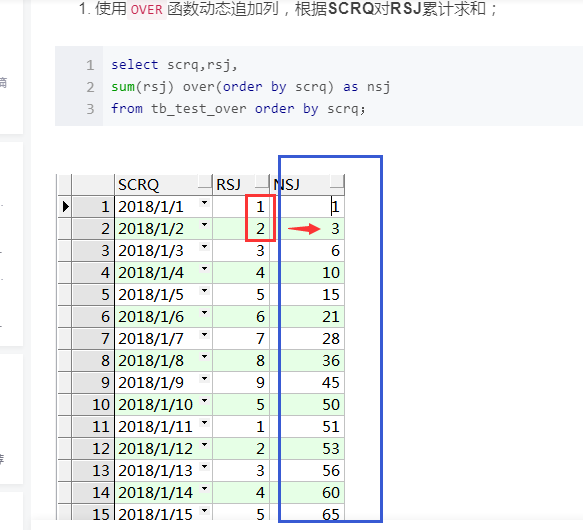Click NSJ value 15
Image resolution: width=583 pixels, height=530 pixels.
click(x=307, y=295)
